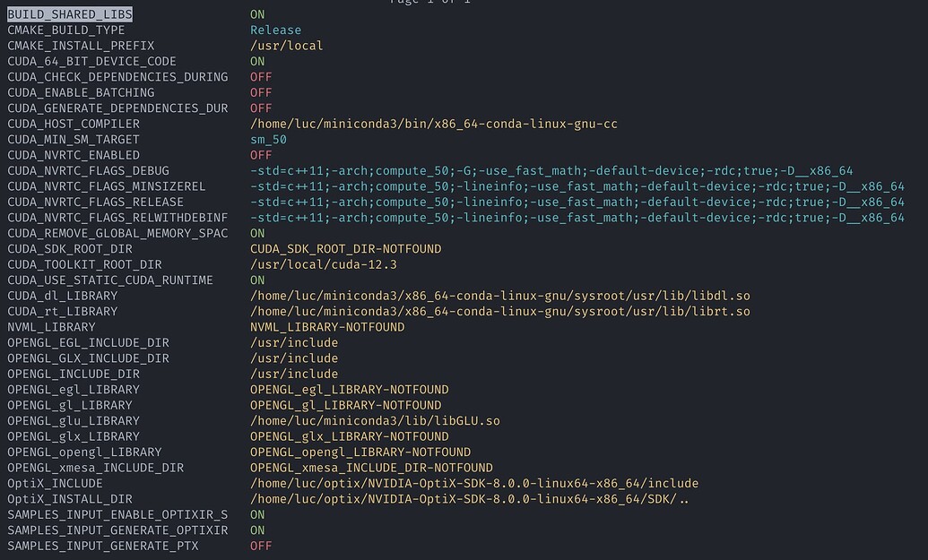Edit the /usr/local/cuda-12.3 toolkit root path
Screen dimensions: 928x560
point(323,264)
